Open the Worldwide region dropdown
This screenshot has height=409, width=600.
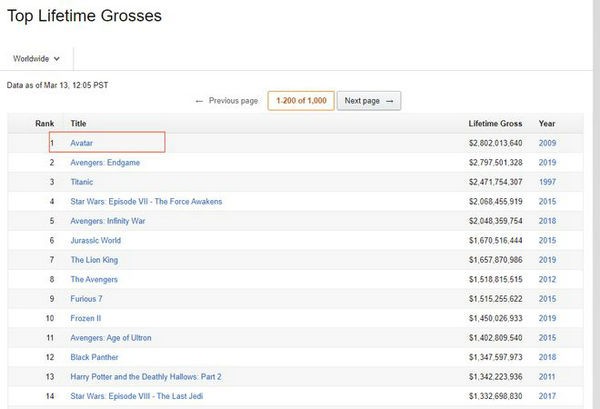coord(37,59)
